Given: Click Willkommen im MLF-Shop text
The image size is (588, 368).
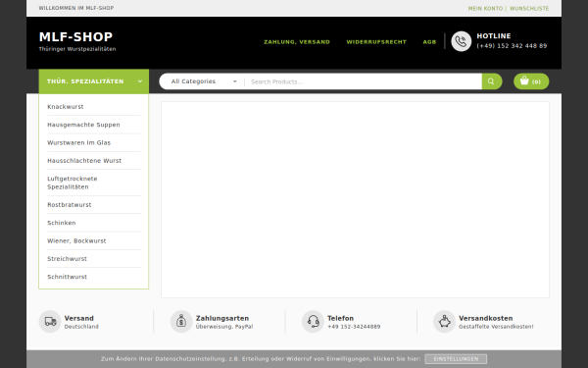Looking at the screenshot, I should point(76,8).
